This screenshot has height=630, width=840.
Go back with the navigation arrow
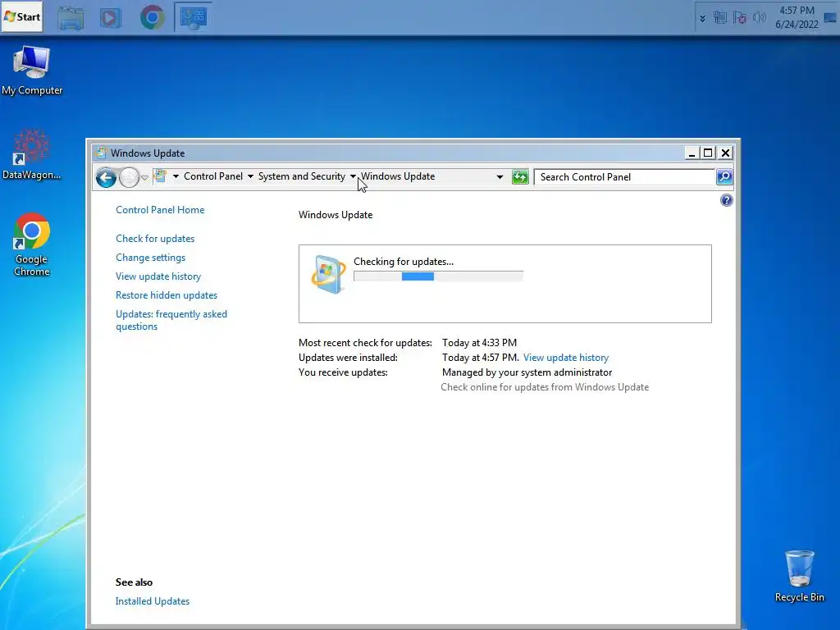pos(106,177)
